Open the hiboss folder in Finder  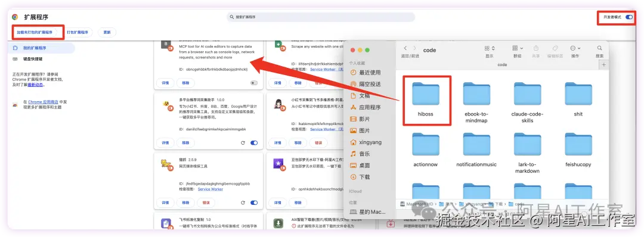tap(426, 94)
